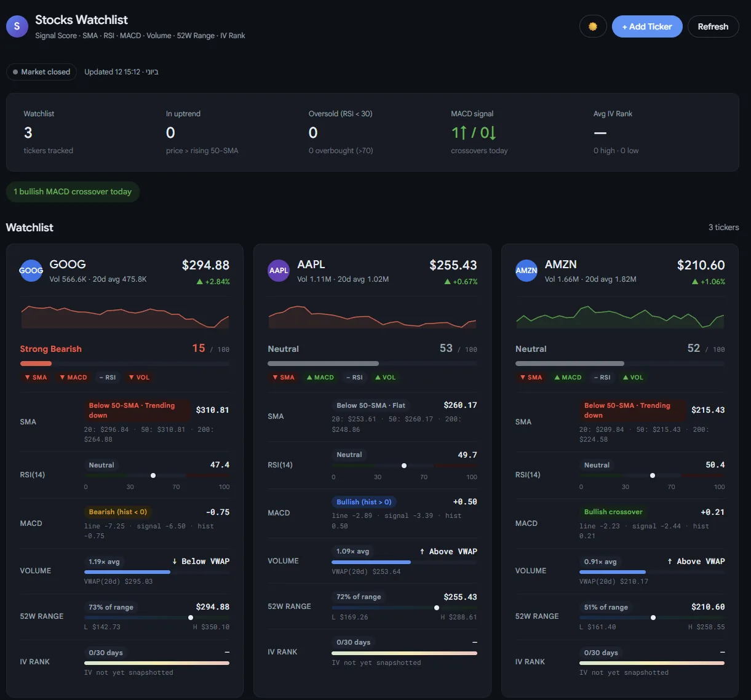
Task: Click GOOG's bearish SMA signal chip
Action: point(36,378)
